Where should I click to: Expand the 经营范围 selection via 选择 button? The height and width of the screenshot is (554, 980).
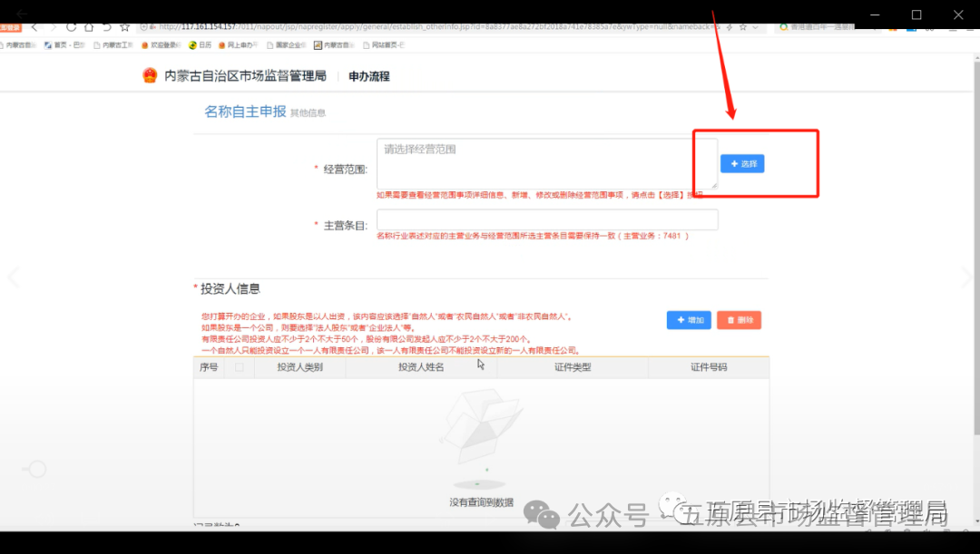[742, 163]
